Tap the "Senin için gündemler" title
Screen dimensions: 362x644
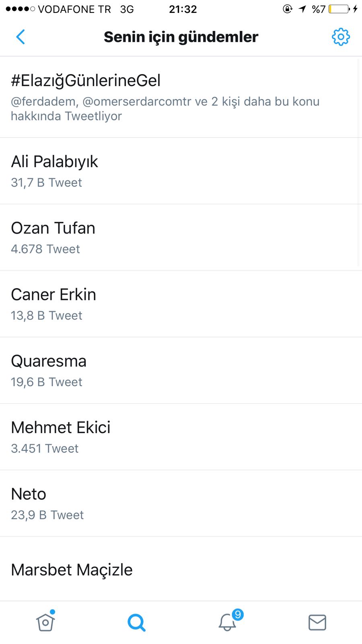[181, 37]
